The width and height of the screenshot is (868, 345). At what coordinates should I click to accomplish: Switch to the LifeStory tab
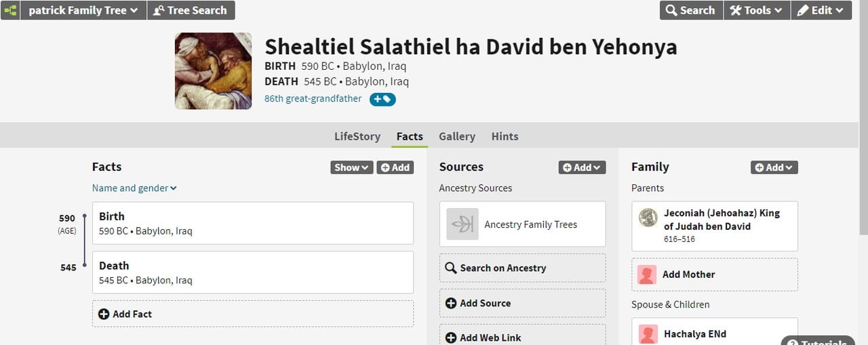[x=357, y=136]
